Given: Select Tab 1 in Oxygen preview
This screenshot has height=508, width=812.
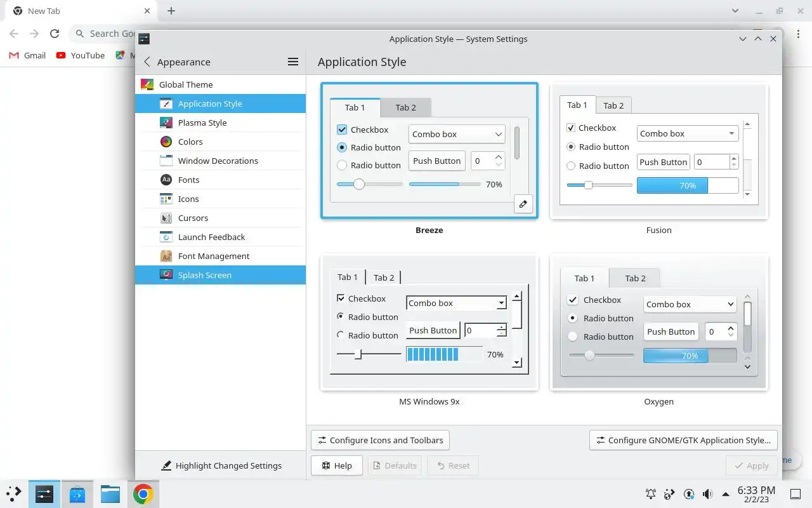Looking at the screenshot, I should (x=584, y=278).
